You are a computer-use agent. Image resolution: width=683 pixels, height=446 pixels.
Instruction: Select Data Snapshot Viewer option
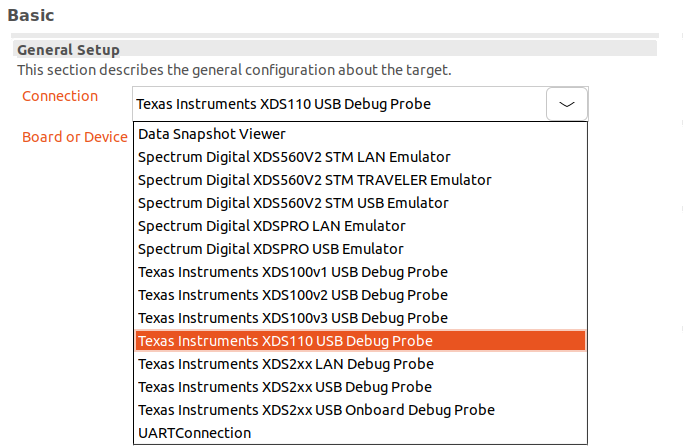(212, 133)
